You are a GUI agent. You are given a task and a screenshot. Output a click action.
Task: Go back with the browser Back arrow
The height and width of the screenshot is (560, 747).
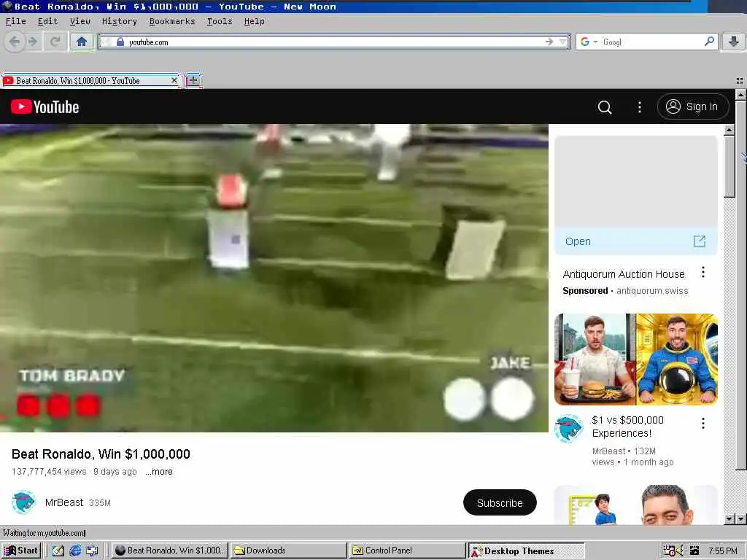pos(15,42)
